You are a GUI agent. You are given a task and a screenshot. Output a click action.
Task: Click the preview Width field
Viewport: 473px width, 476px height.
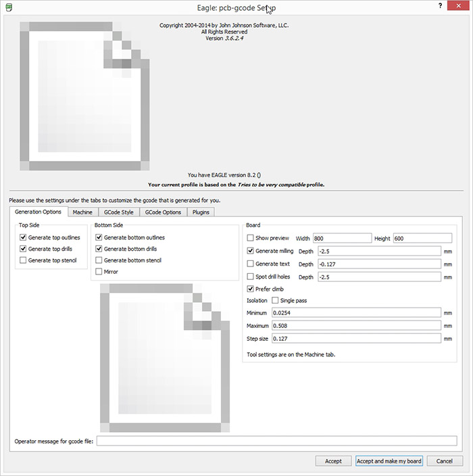click(x=342, y=238)
